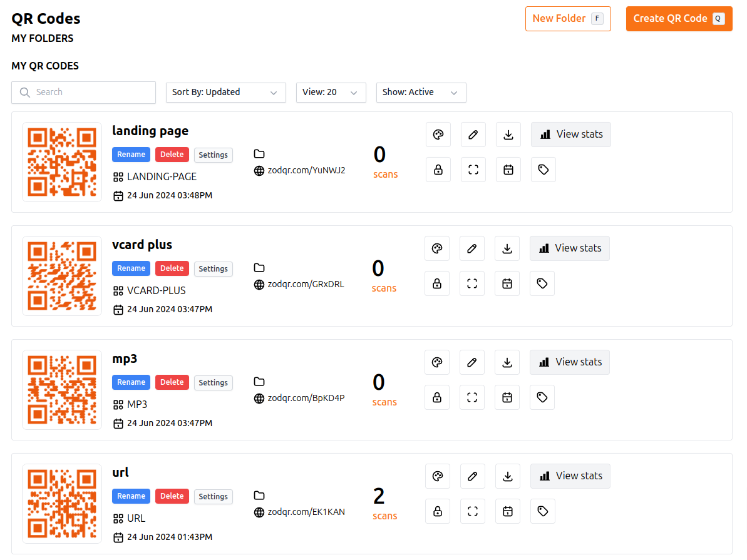Image resolution: width=747 pixels, height=560 pixels.
Task: Open Settings for mp3
Action: tap(213, 382)
